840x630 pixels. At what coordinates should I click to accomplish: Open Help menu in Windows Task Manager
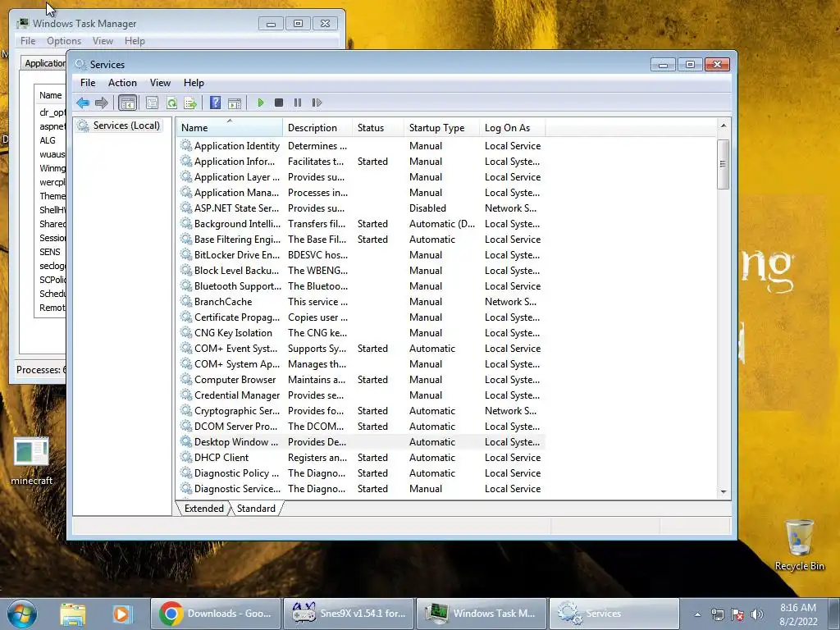pyautogui.click(x=135, y=41)
